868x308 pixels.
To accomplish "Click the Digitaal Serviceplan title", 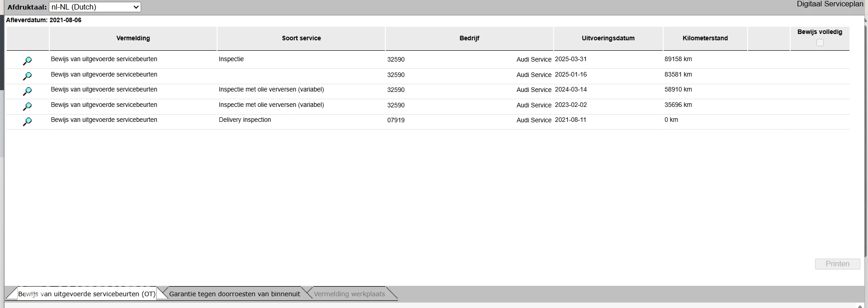I will 830,4.
